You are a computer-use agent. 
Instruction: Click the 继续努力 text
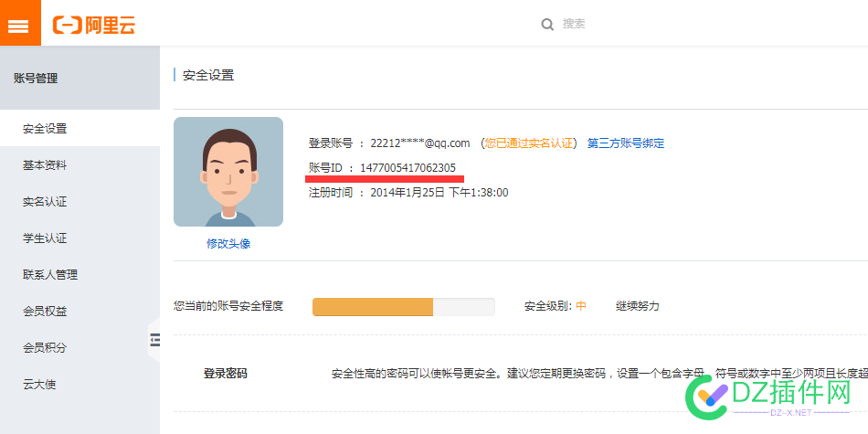click(638, 305)
